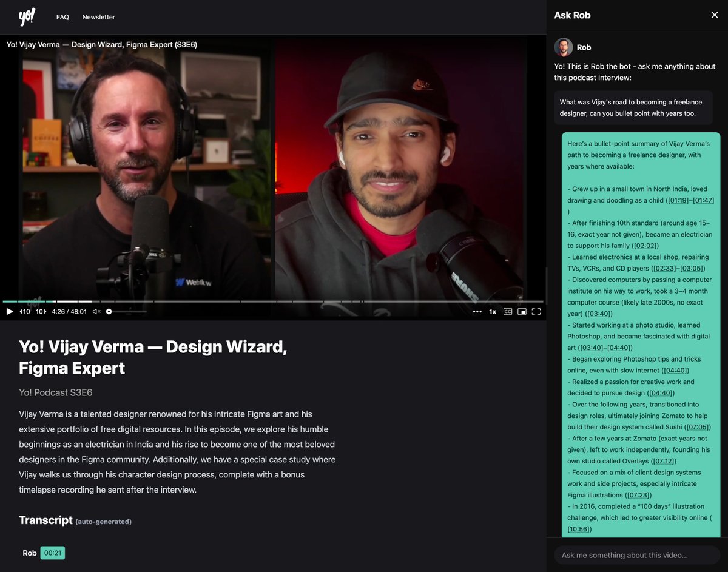Click the user question chat bubble

[633, 108]
